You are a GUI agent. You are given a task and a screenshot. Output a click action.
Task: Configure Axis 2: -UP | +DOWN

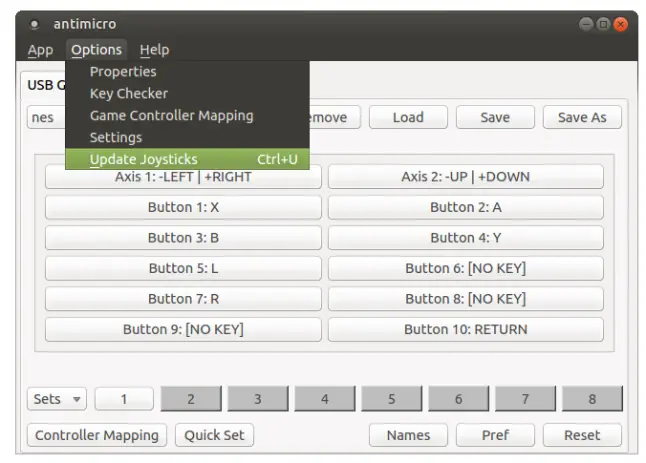[466, 177]
